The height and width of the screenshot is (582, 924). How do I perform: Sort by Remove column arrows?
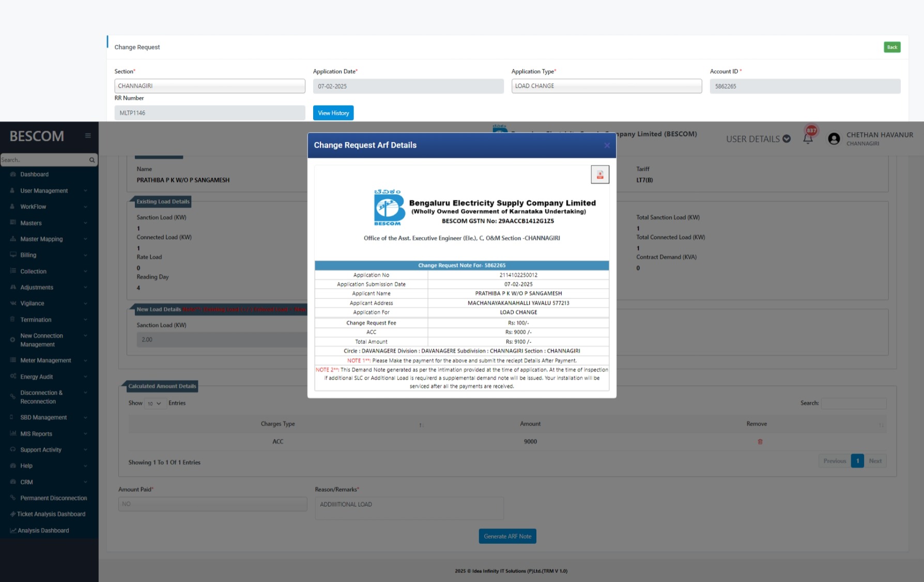click(881, 424)
